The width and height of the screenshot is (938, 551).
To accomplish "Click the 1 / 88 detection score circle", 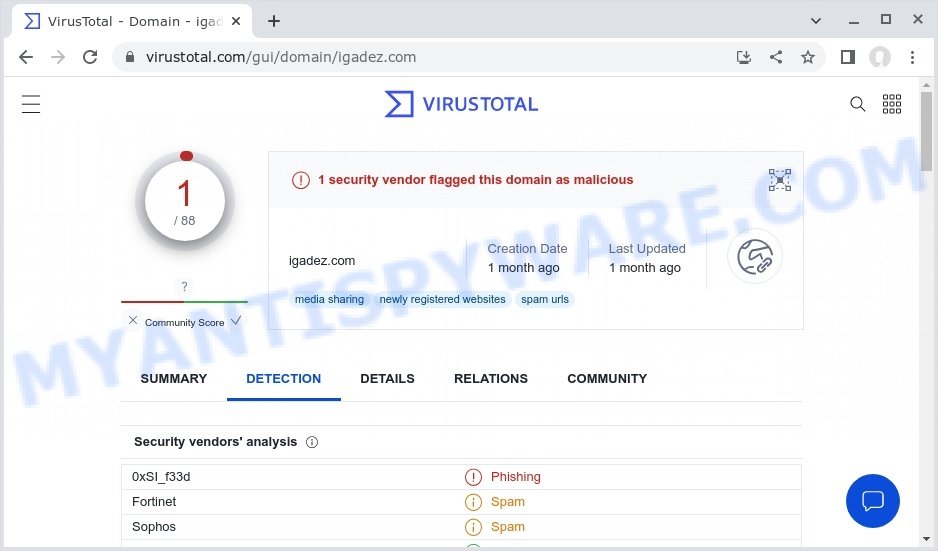I will [185, 202].
